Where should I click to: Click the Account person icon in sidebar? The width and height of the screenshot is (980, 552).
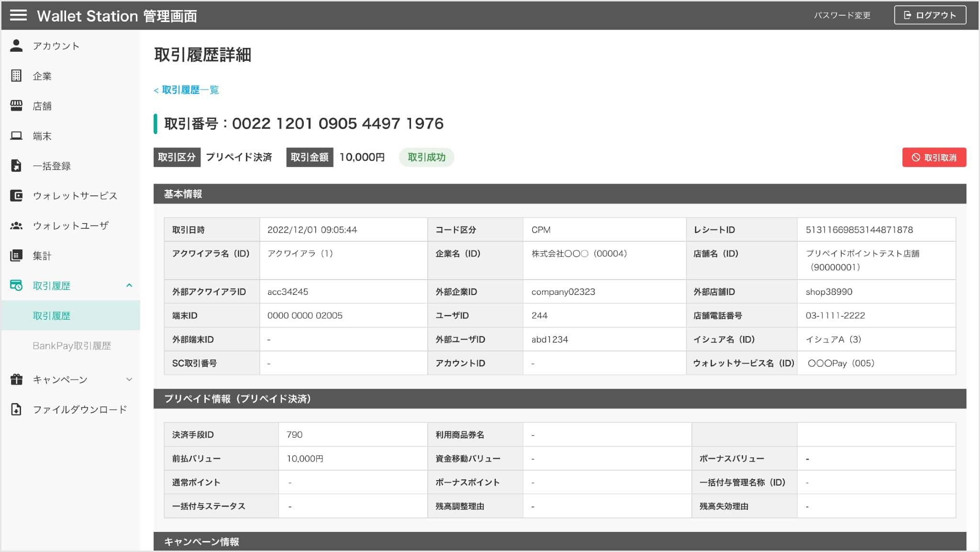point(16,45)
